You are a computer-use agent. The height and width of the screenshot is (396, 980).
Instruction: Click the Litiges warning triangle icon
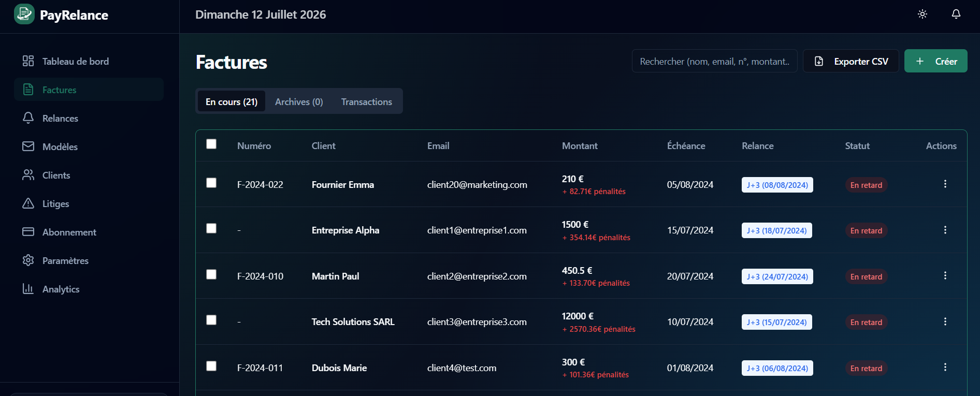28,203
